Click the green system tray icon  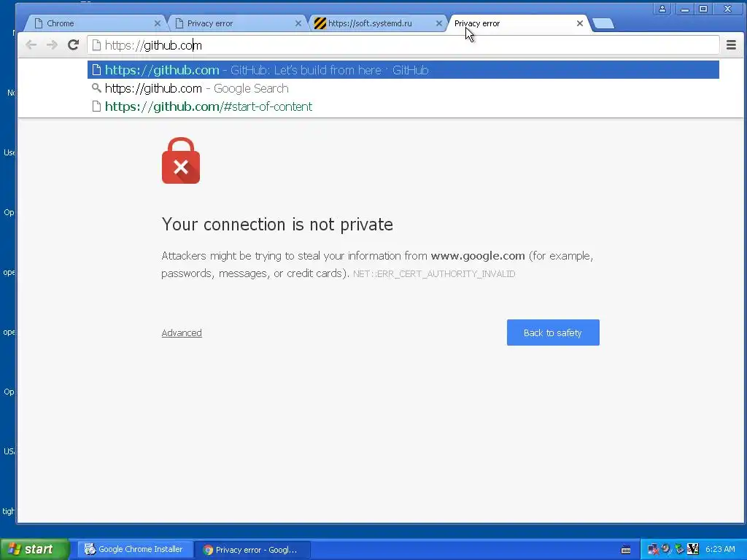click(679, 549)
